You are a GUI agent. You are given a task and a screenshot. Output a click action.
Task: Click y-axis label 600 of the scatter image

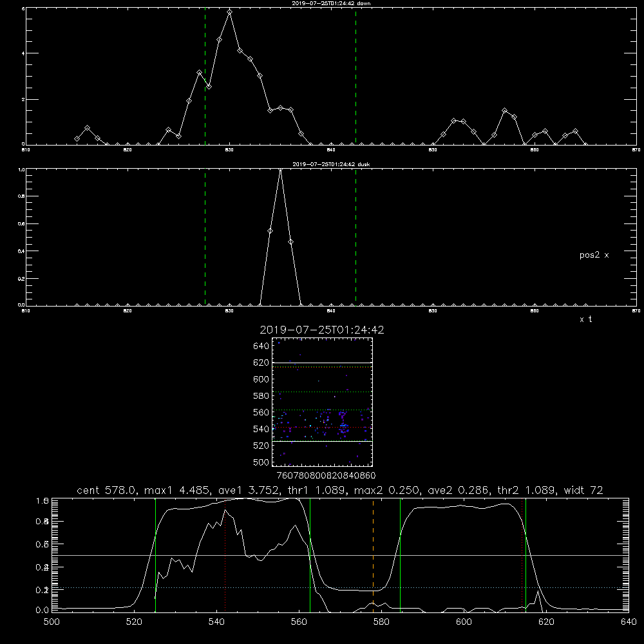click(261, 379)
